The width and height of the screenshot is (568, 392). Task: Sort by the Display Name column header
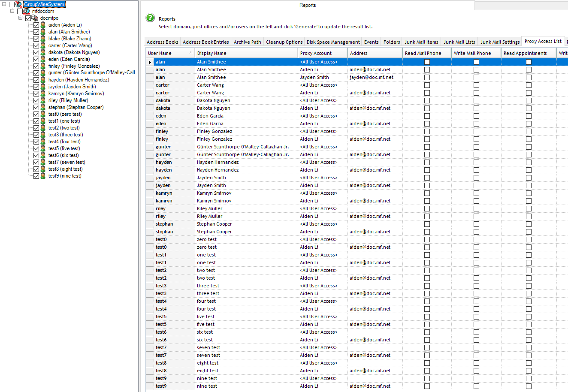point(246,53)
